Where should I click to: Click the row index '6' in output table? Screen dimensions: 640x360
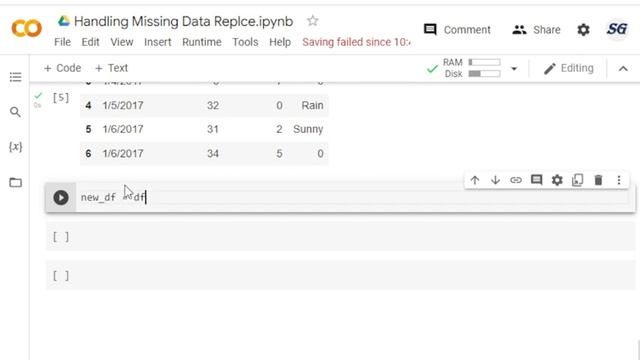click(88, 153)
